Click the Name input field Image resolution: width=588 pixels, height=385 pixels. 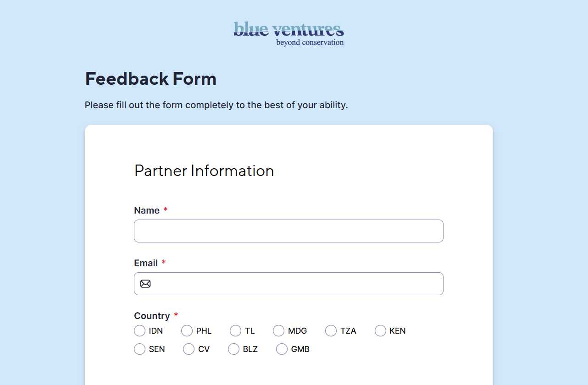coord(288,231)
